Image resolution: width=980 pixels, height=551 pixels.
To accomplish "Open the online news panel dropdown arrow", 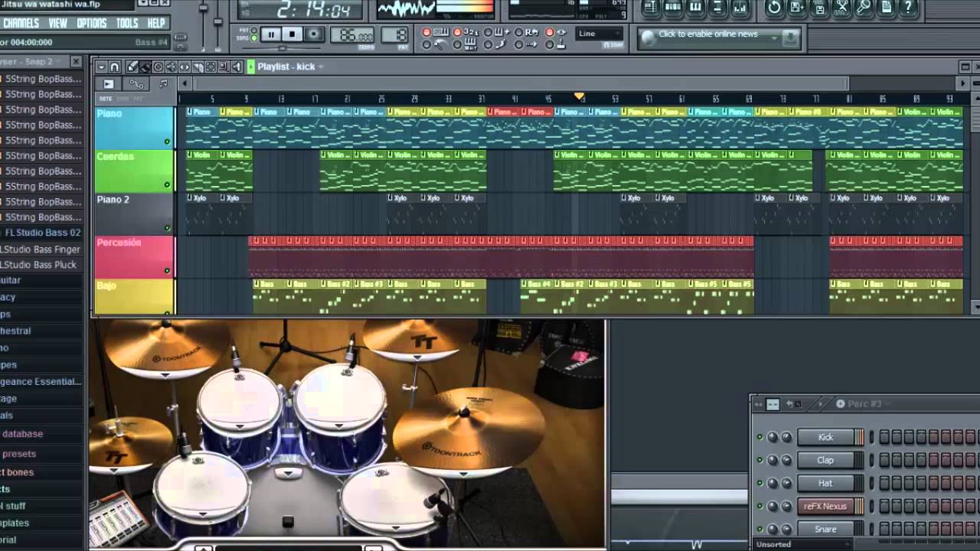I will [775, 37].
